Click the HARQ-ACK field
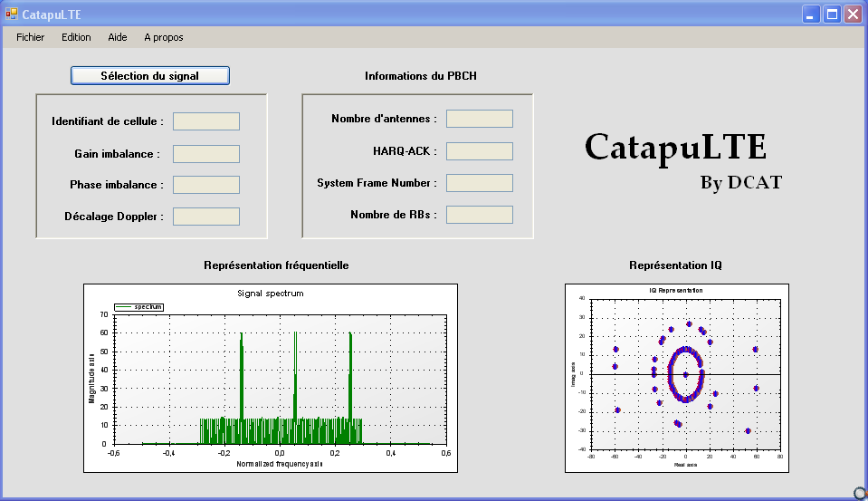The width and height of the screenshot is (868, 501). [480, 151]
